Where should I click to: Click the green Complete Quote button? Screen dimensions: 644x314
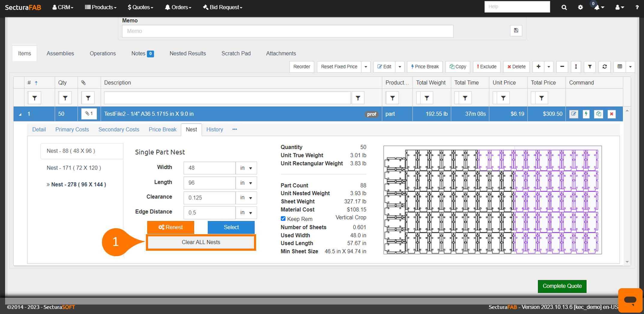click(x=562, y=286)
